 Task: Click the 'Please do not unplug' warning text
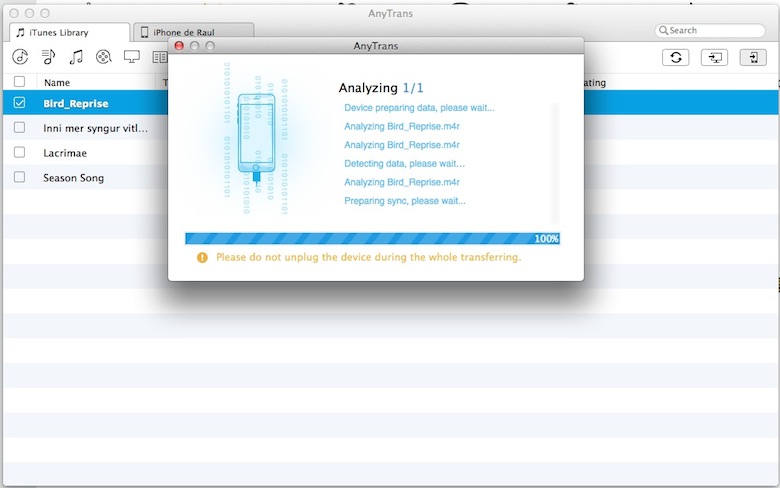369,257
